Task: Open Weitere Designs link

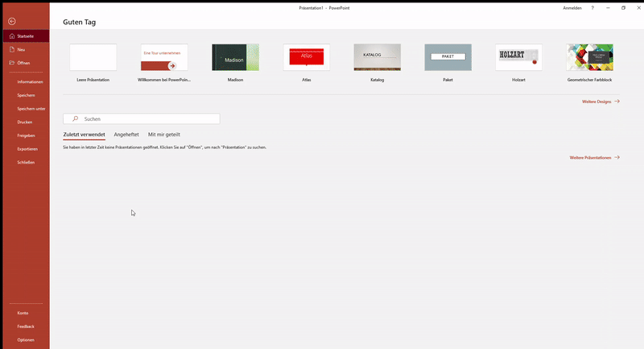Action: tap(597, 102)
